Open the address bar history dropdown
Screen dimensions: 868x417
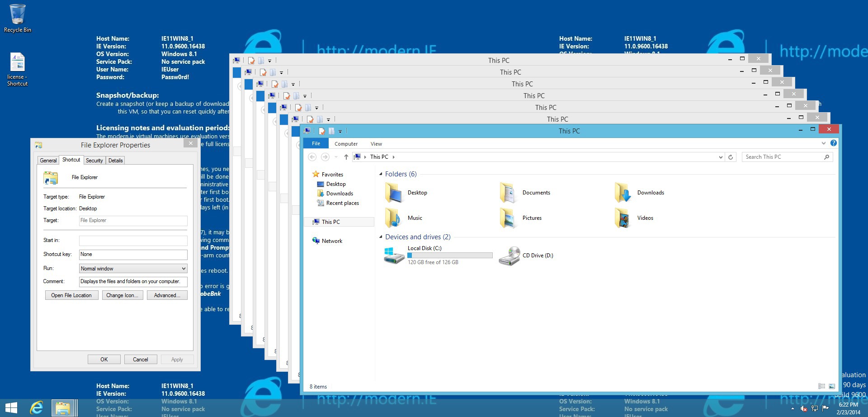tap(721, 157)
